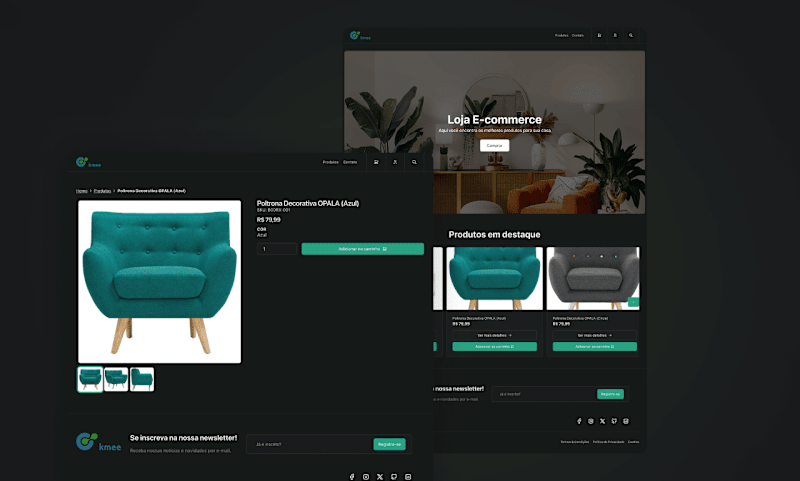Click the Comprar button on the hero banner
The image size is (800, 481).
494,145
